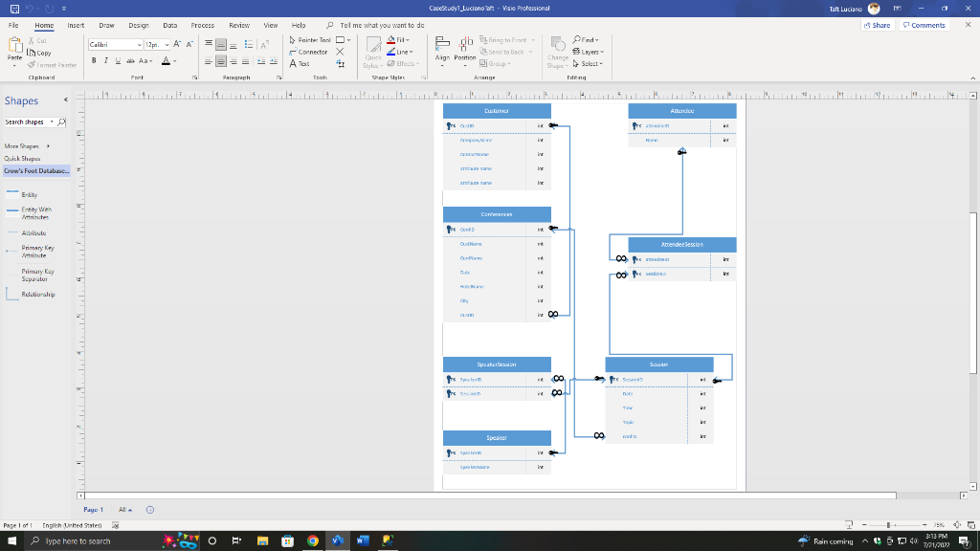Screen dimensions: 980x551
Task: Select the Page-1 page tab
Action: (x=94, y=510)
